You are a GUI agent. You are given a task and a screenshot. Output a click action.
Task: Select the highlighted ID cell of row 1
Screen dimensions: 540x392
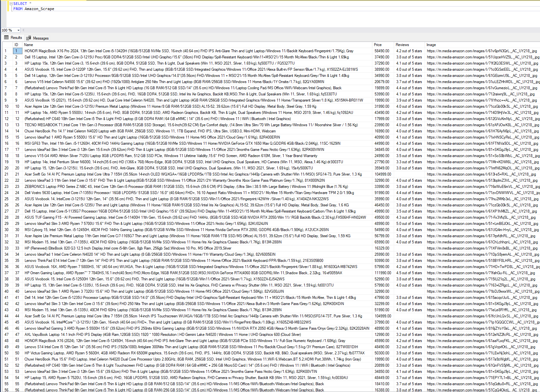point(17,51)
